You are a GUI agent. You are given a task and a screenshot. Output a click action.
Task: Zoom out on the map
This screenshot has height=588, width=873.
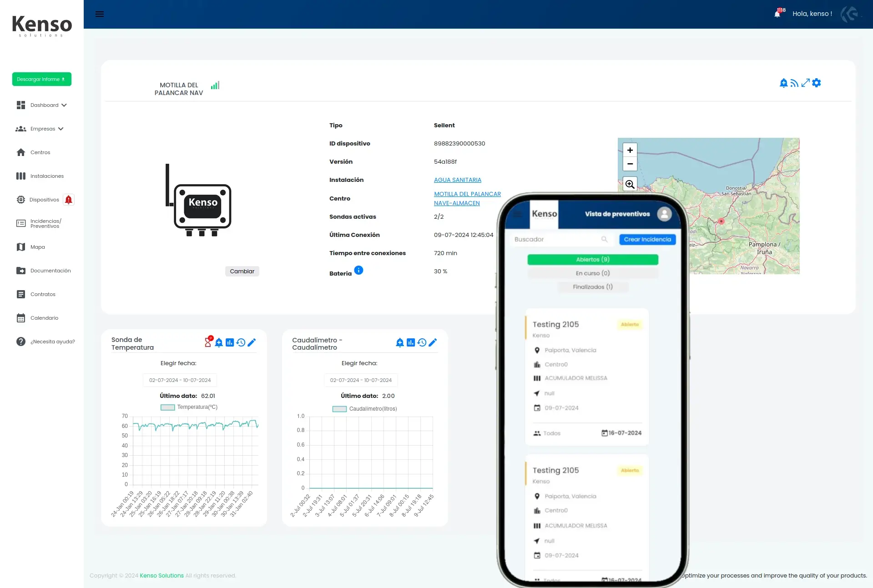coord(630,164)
